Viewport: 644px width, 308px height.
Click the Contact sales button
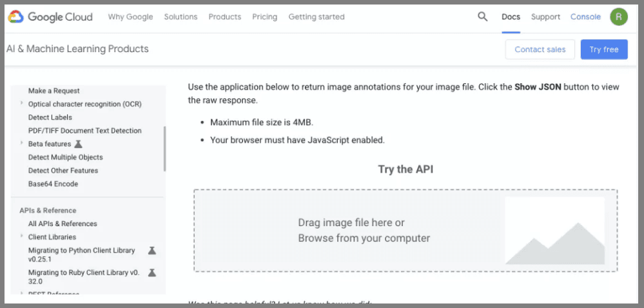(x=540, y=50)
